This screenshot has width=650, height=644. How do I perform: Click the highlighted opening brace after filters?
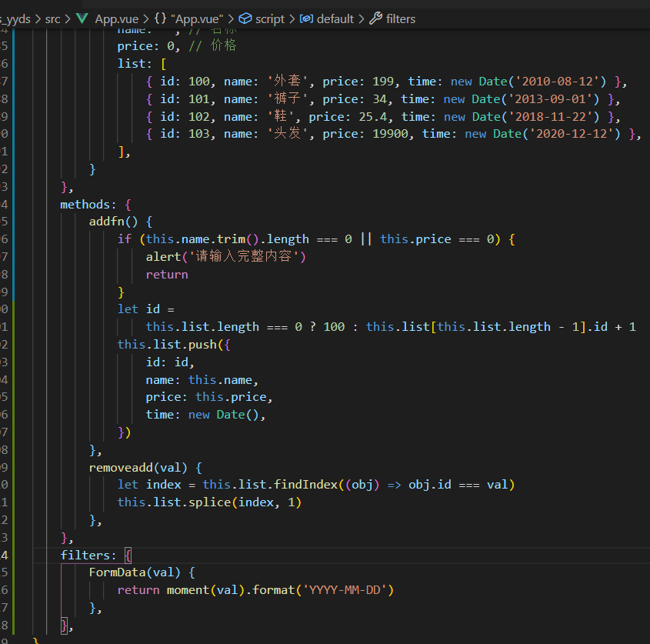pos(128,556)
